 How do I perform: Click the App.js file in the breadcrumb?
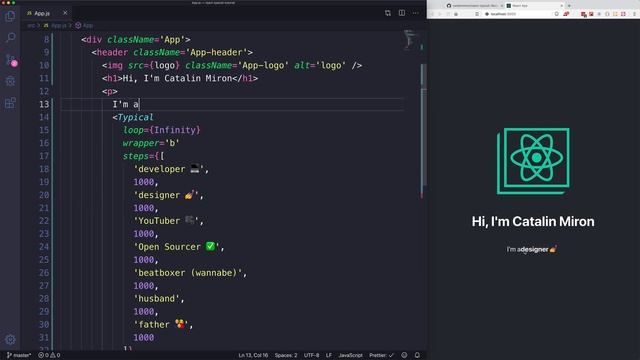pyautogui.click(x=55, y=25)
